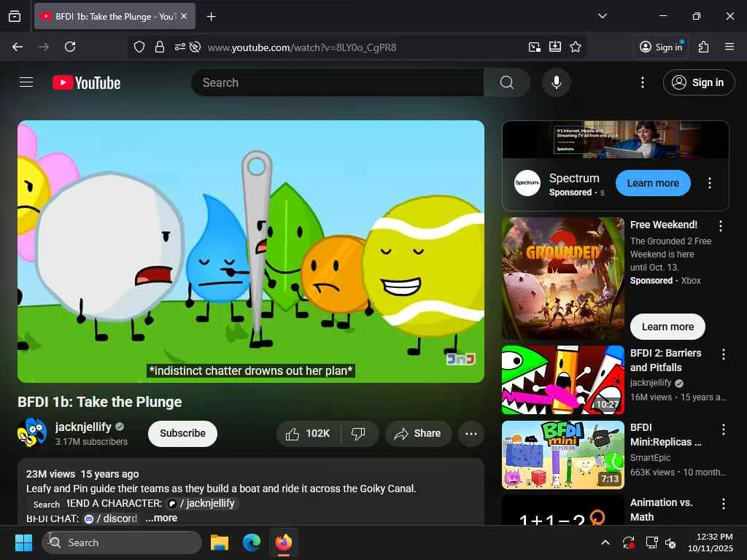Open jacknjellify channel name link
The height and width of the screenshot is (560, 747).
point(83,427)
